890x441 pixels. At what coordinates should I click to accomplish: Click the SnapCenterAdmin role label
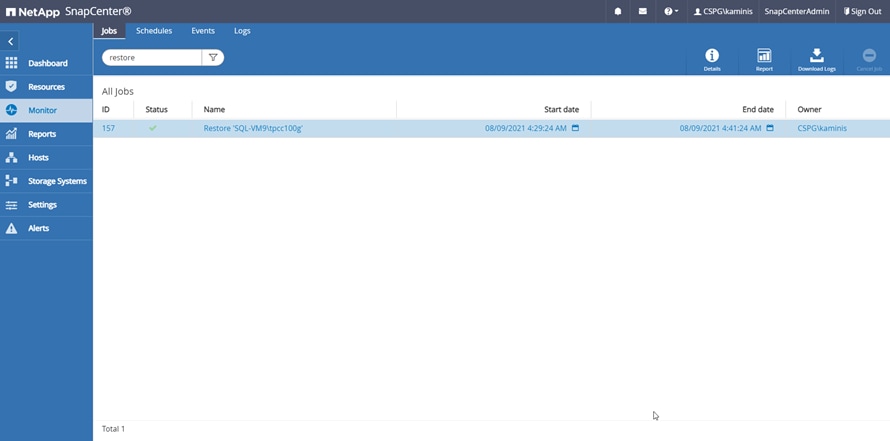point(796,11)
